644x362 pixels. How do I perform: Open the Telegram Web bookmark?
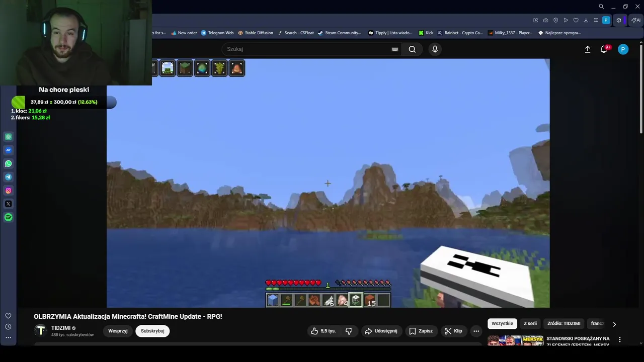point(217,33)
